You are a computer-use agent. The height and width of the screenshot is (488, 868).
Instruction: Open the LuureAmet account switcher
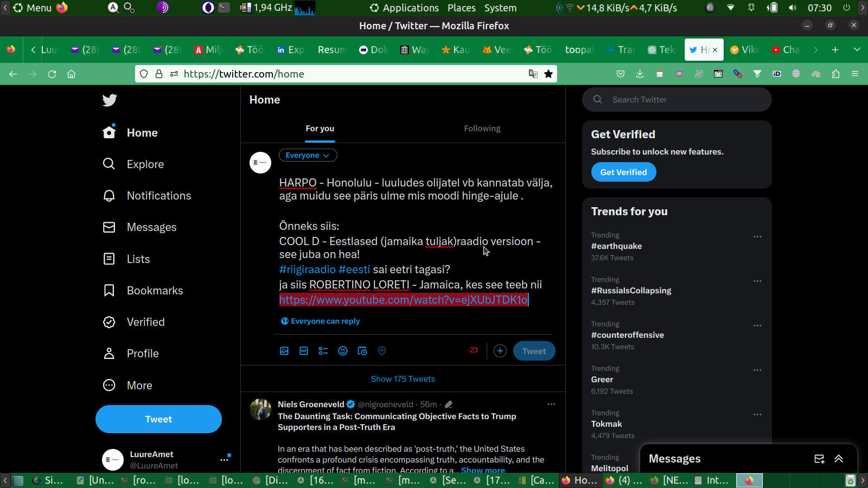click(x=158, y=460)
